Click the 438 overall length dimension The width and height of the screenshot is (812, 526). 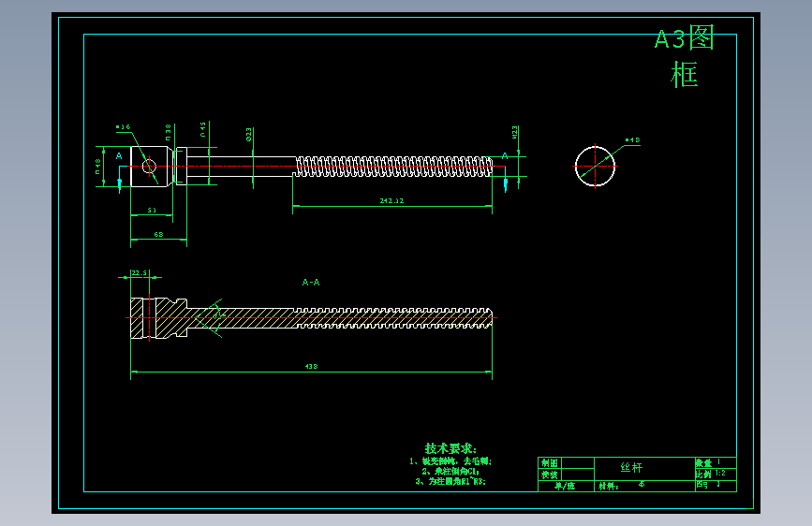pos(311,367)
